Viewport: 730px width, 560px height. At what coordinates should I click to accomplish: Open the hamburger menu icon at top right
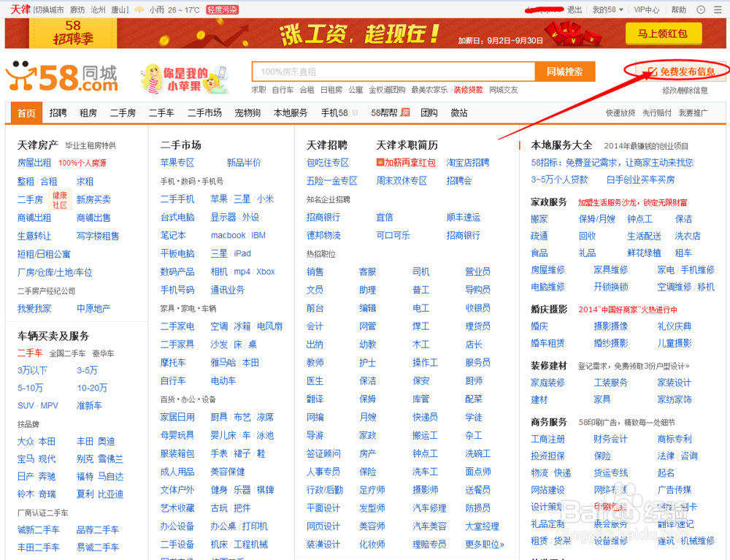[718, 9]
